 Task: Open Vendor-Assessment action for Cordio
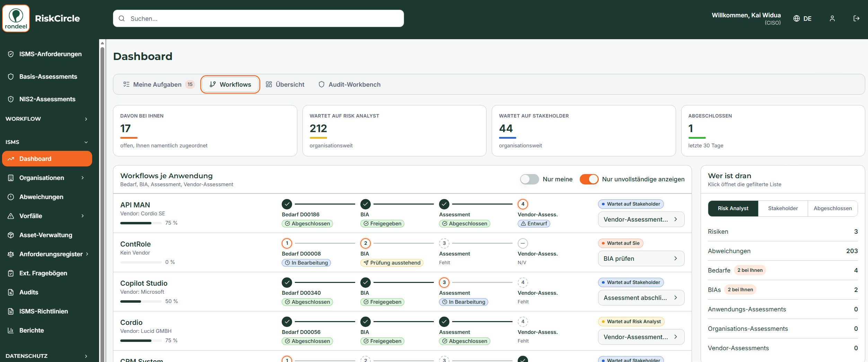coord(641,337)
